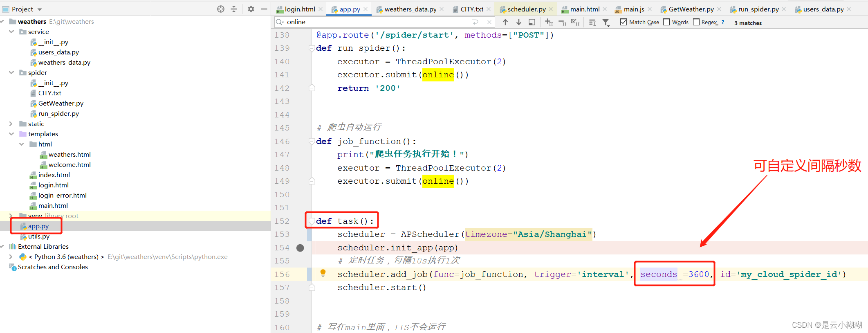Open find results in tool window icon
Viewport: 868px width, 333px height.
(592, 22)
